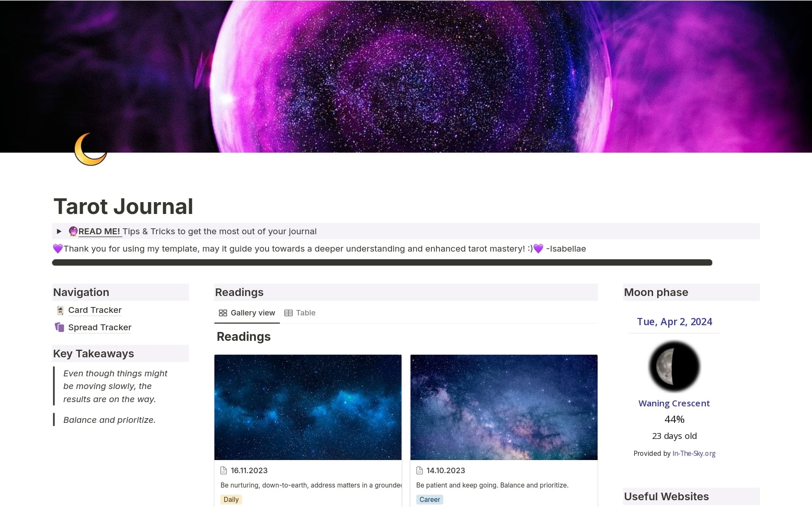This screenshot has height=507, width=812.
Task: Click the Gallery view grid icon
Action: (x=223, y=313)
